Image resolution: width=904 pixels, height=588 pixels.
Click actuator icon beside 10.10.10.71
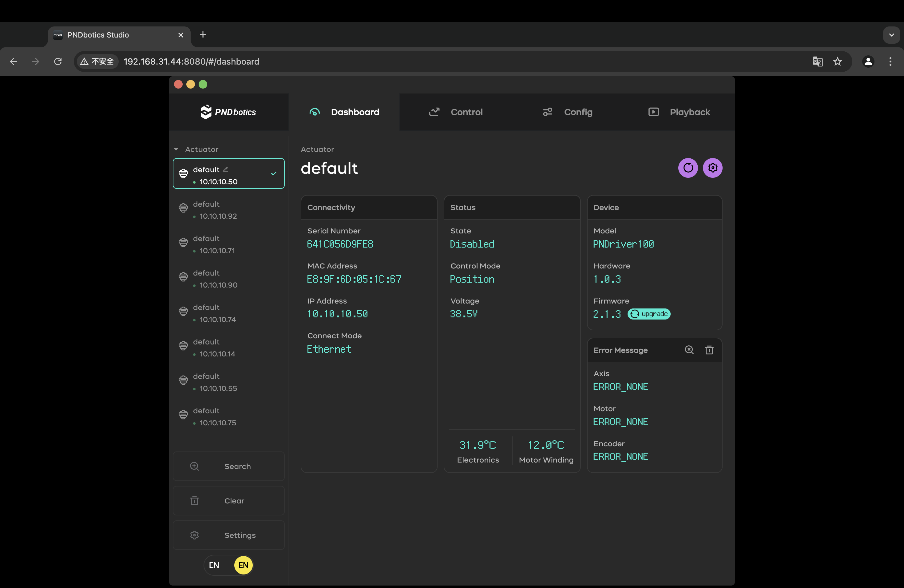click(x=183, y=242)
